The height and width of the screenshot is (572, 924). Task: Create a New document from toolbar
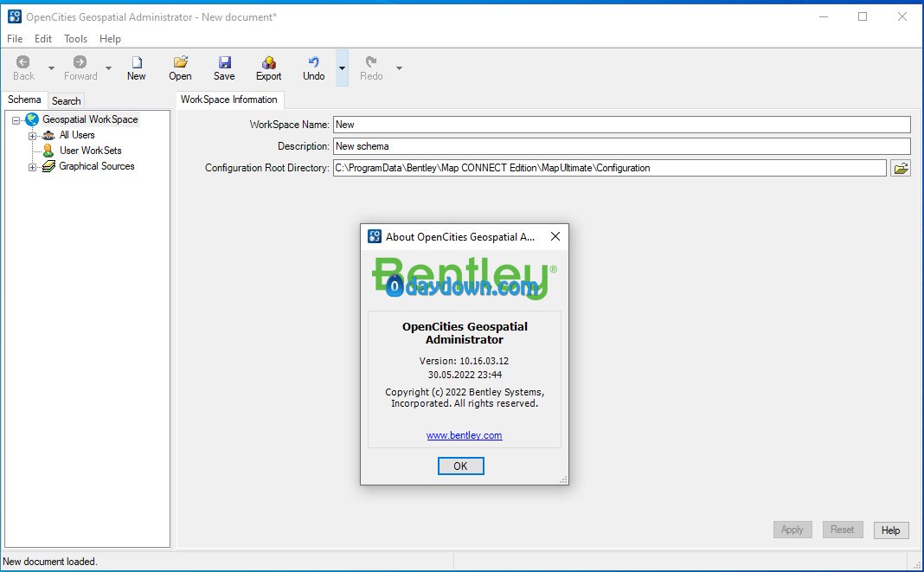(136, 68)
